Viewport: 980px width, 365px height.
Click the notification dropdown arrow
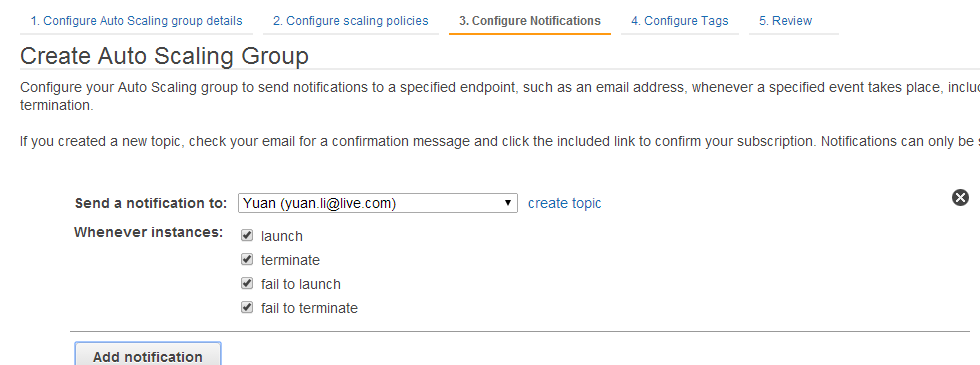point(509,203)
